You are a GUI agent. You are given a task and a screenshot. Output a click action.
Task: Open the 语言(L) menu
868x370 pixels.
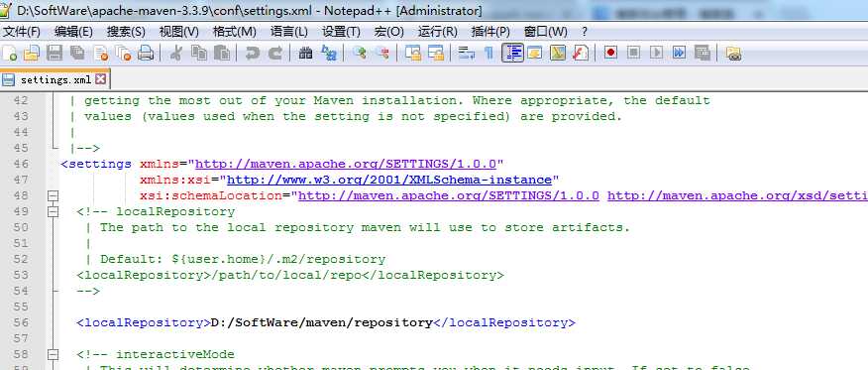click(289, 32)
